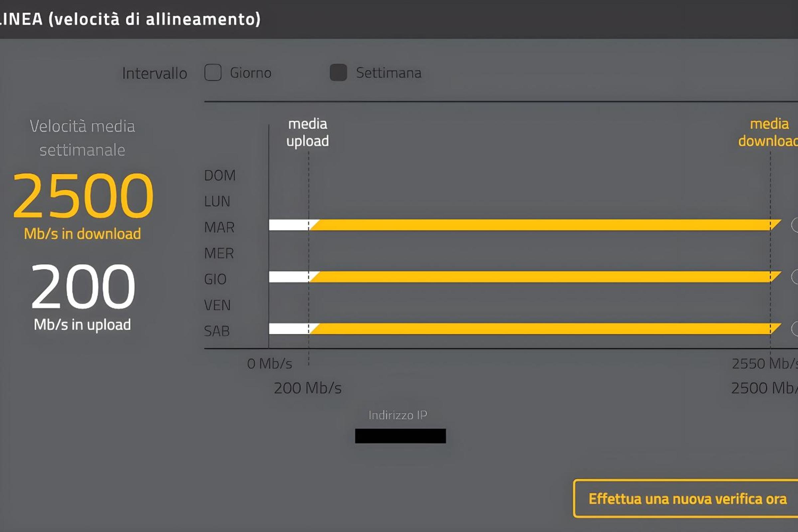Select the GIO yellow download bar

545,277
